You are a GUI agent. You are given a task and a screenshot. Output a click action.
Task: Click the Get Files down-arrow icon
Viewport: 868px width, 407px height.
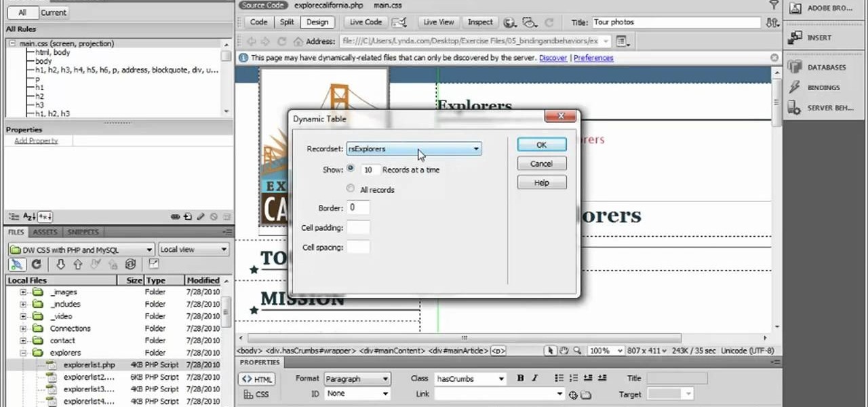pyautogui.click(x=61, y=265)
